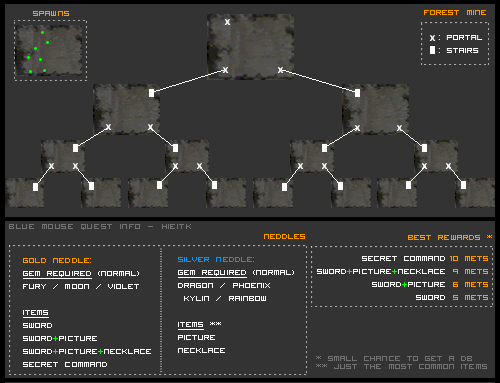Click the Neddles section heading

coord(284,236)
